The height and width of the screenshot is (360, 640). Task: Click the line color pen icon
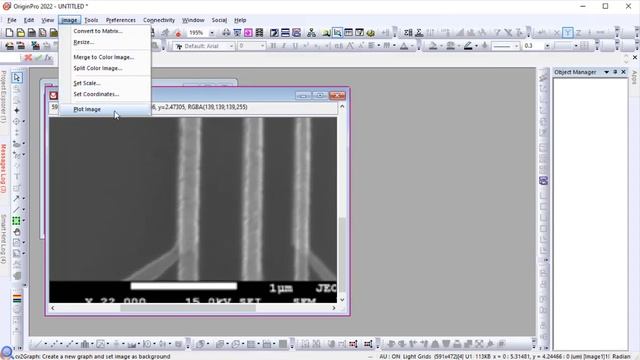(468, 46)
